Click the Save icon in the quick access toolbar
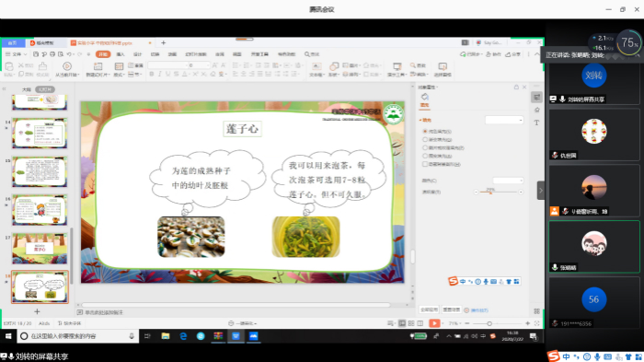Screen dimensions: 644x362 coord(36,54)
